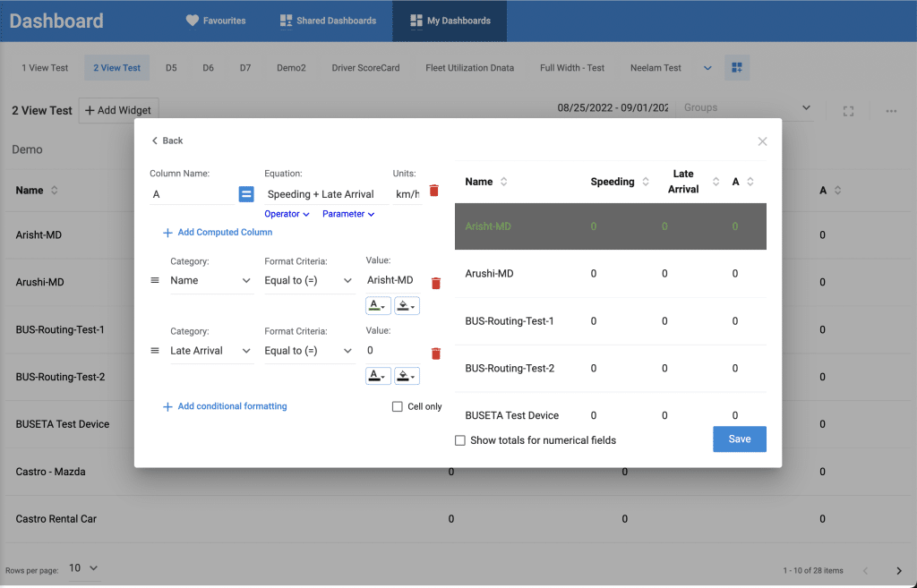917x588 pixels.
Task: Delete the Late Arrival conditional format rule
Action: tap(436, 354)
